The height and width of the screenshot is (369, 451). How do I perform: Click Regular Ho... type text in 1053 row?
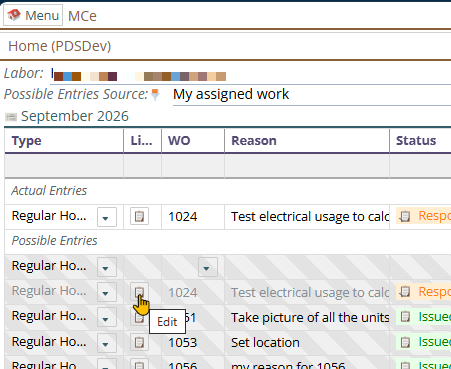tap(49, 342)
